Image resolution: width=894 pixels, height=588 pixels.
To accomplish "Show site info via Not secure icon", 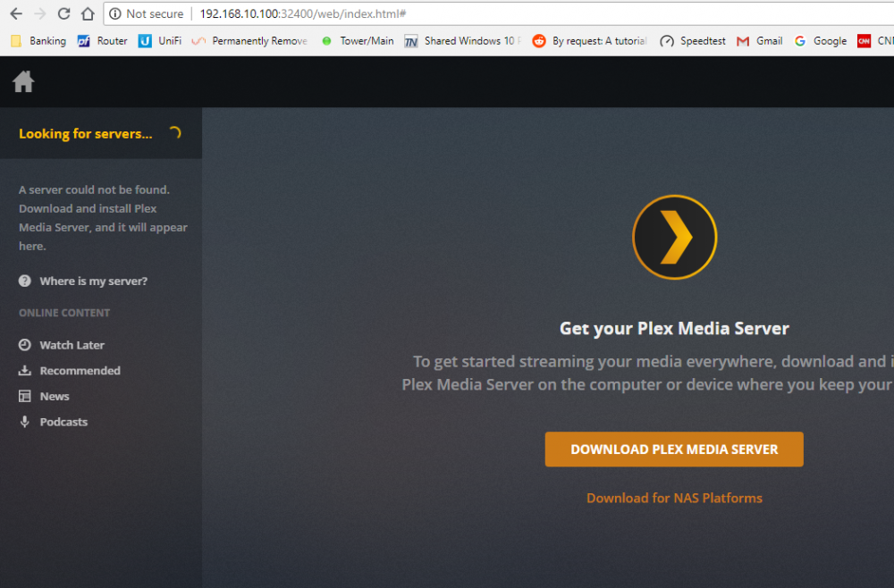I will pos(115,13).
